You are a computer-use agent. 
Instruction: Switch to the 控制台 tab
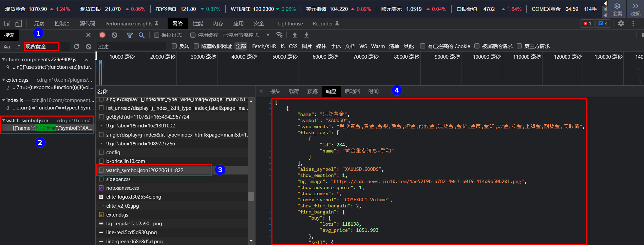point(62,23)
